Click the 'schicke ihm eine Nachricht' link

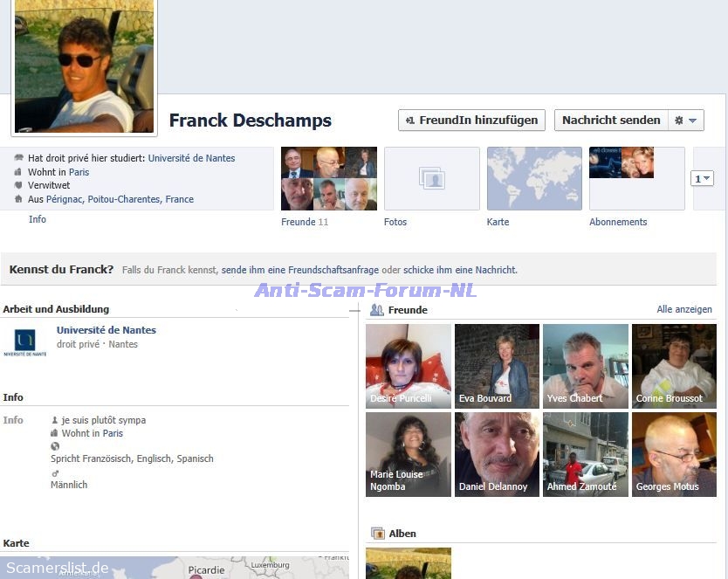pos(460,270)
